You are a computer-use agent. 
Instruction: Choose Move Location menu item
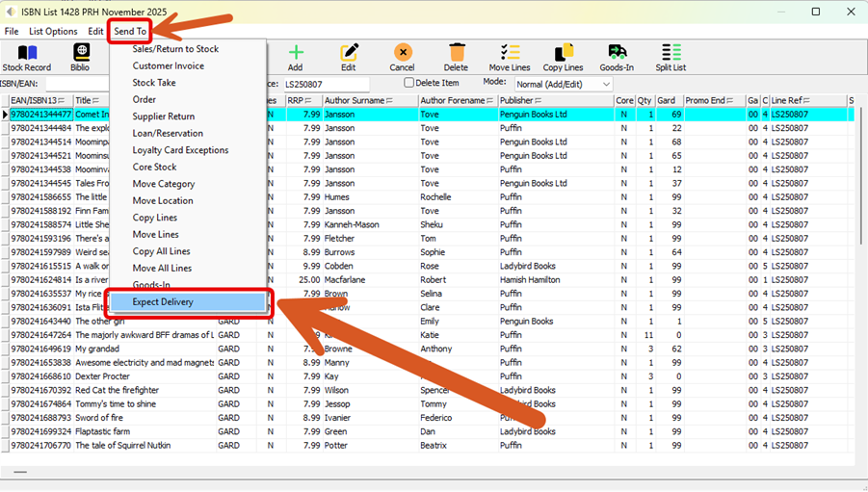coord(163,201)
